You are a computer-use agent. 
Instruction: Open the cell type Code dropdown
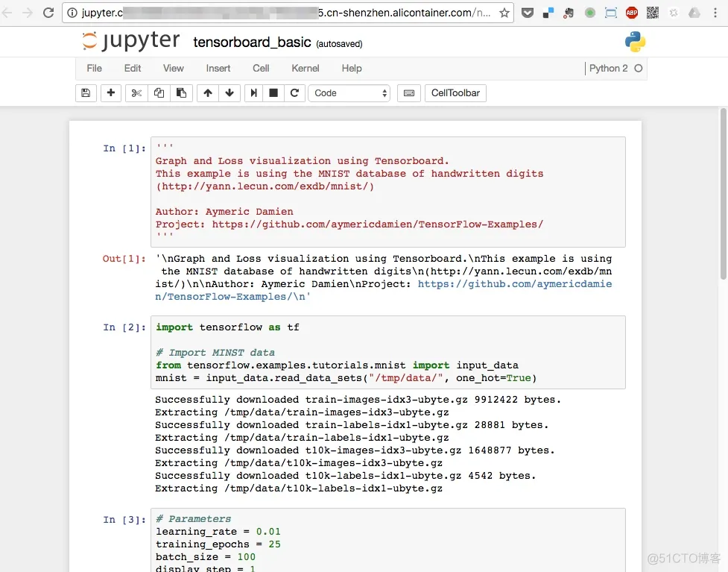(349, 93)
